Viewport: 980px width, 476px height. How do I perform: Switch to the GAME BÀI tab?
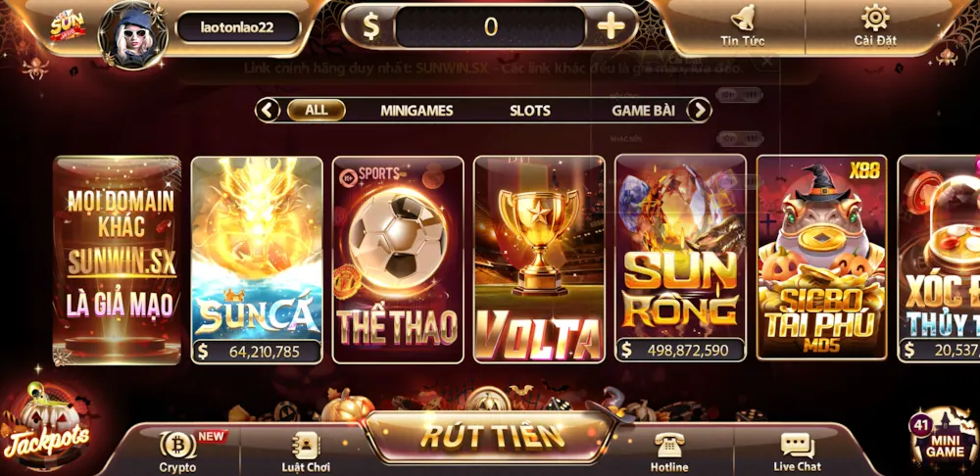[643, 111]
